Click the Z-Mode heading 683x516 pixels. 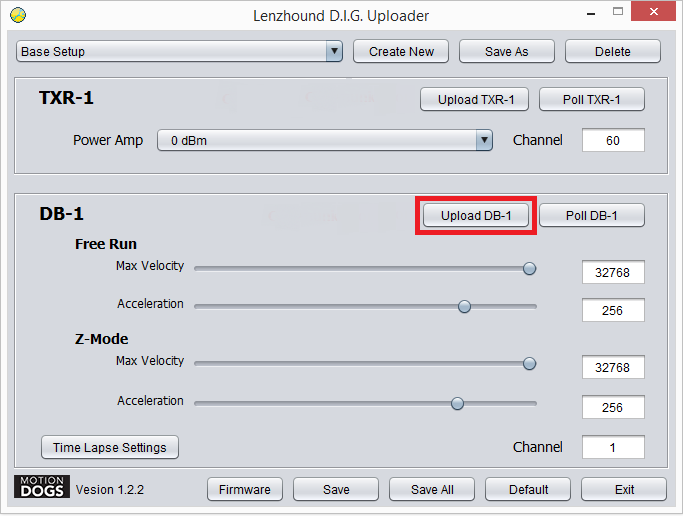point(101,339)
